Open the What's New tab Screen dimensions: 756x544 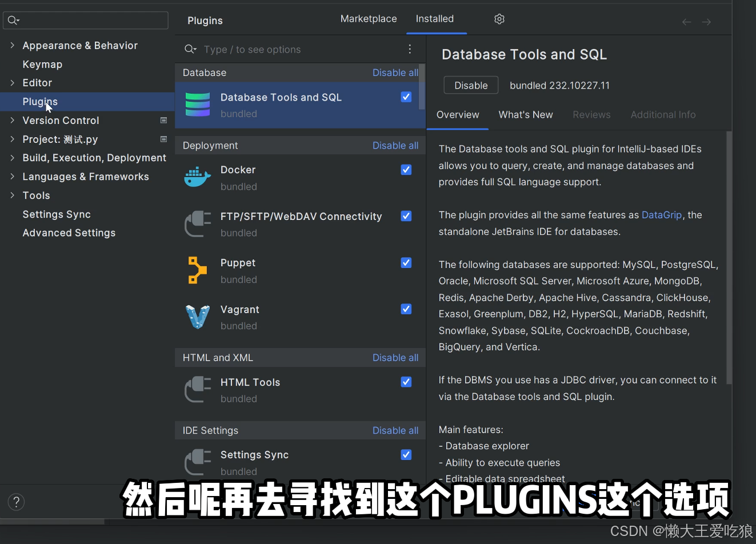pos(526,115)
